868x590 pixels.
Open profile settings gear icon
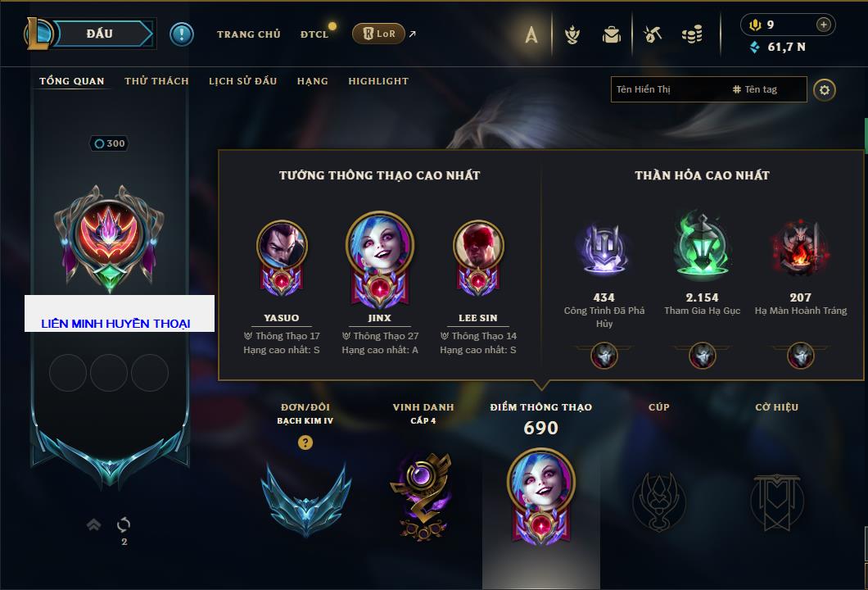pos(825,90)
